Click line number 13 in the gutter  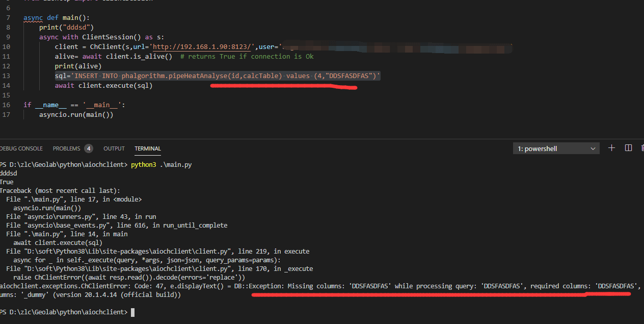[6, 76]
